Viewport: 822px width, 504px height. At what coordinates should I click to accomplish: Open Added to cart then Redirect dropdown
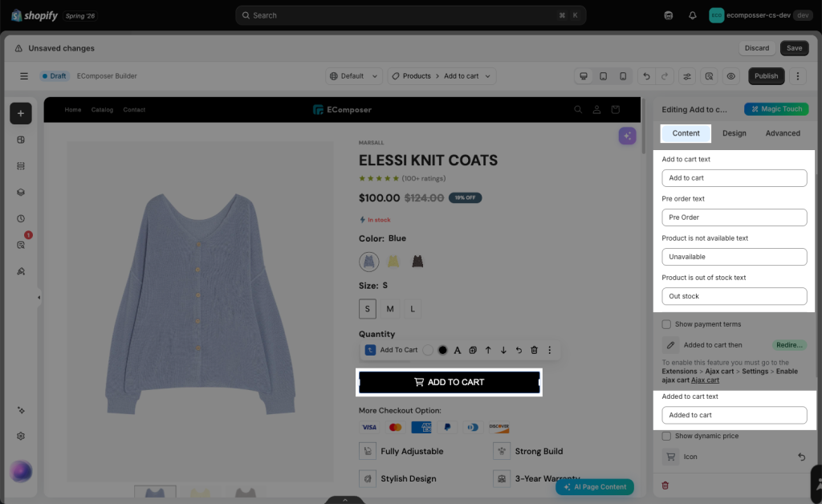790,345
